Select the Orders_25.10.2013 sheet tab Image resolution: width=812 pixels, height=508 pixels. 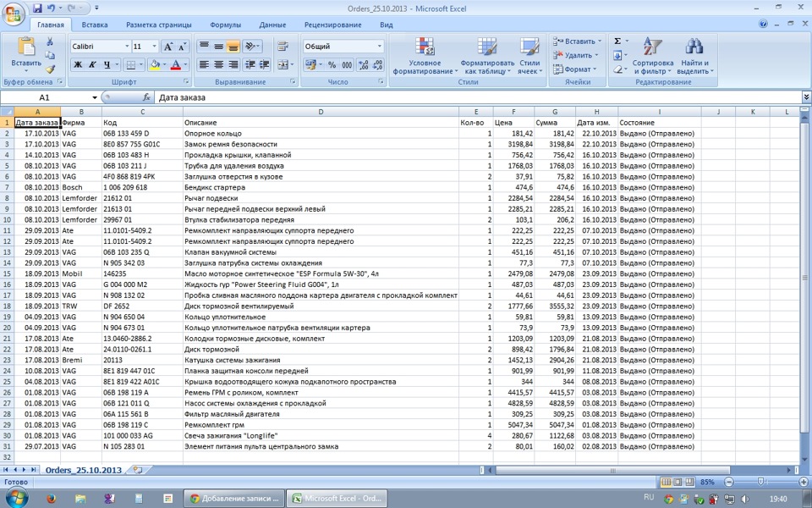coord(84,469)
